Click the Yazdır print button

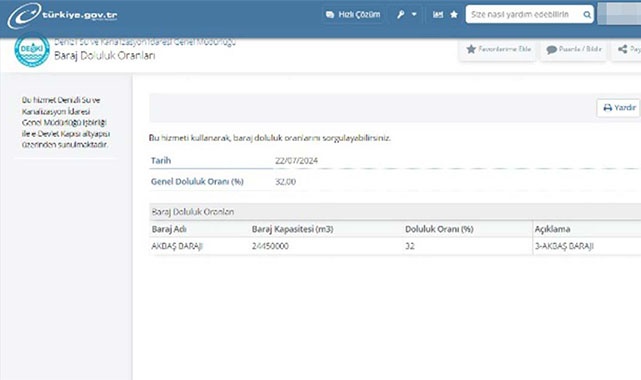coord(619,108)
